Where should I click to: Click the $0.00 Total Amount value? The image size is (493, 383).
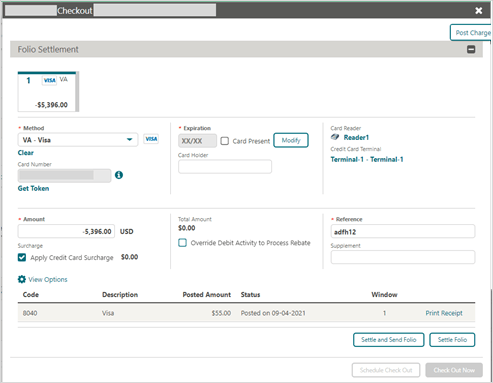coord(187,228)
